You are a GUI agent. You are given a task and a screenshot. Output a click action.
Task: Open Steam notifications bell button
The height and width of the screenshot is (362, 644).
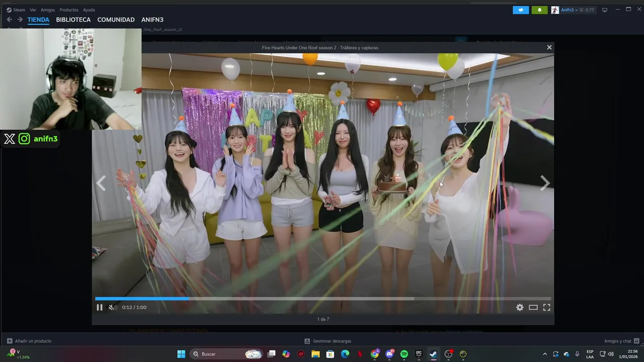click(539, 10)
